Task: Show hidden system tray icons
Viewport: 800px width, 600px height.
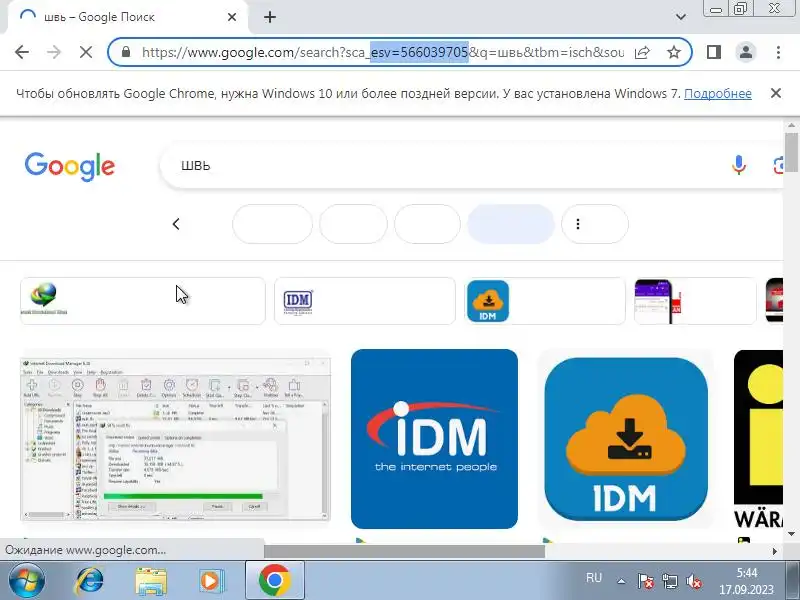Action: pos(621,581)
